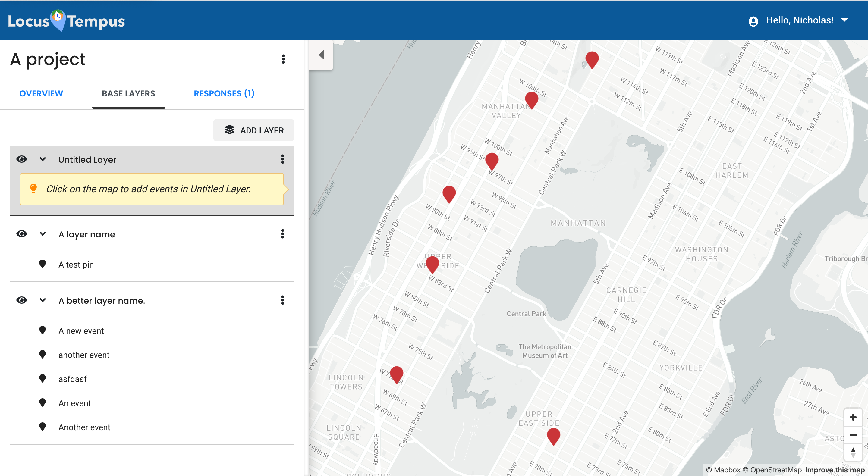
Task: Click the Add Layer button
Action: [254, 130]
